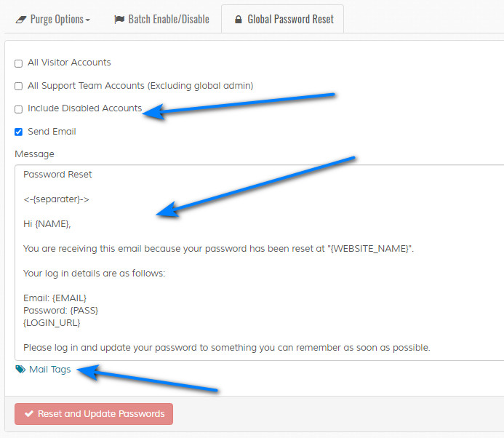This screenshot has width=504, height=438.
Task: Click the All Visitor Accounts label
Action: (x=69, y=63)
